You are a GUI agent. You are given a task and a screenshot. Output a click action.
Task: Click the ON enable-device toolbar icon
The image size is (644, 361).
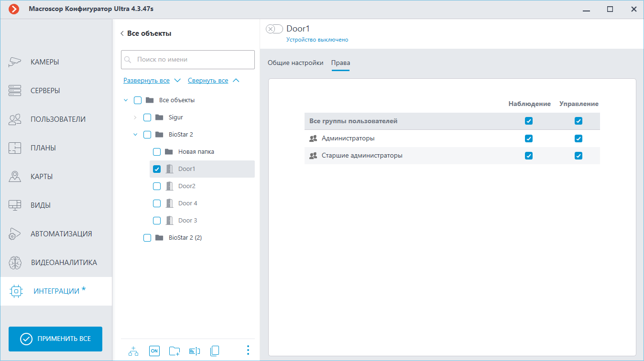(x=154, y=351)
